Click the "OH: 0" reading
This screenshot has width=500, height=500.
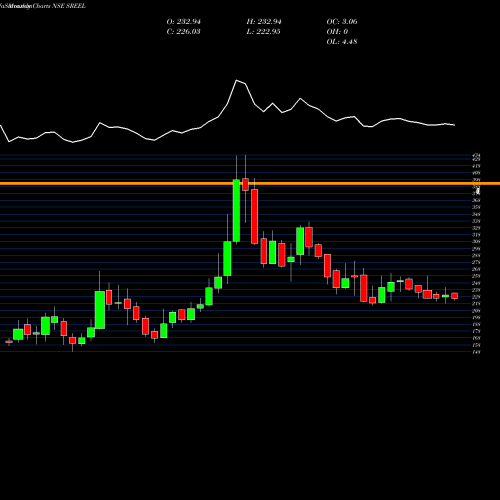pos(337,32)
